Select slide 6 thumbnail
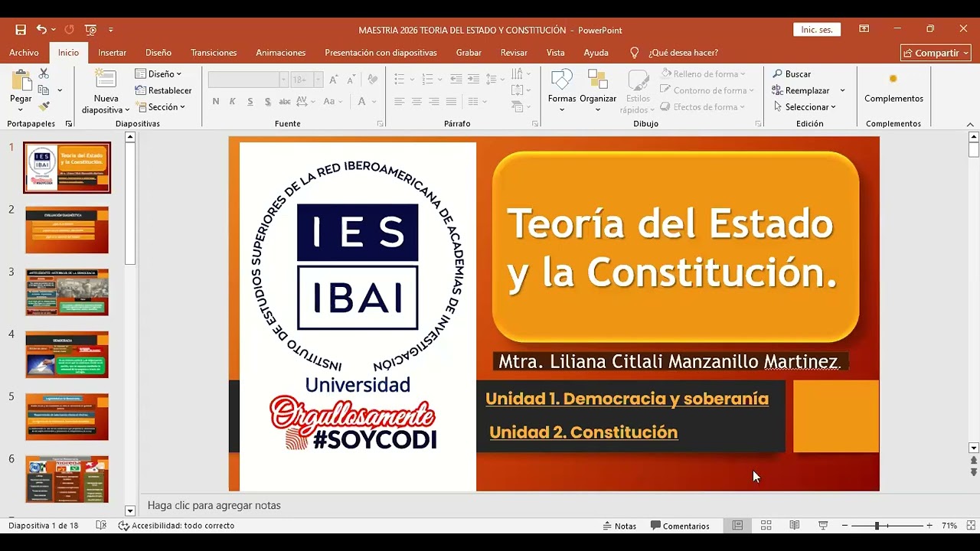 (x=67, y=479)
